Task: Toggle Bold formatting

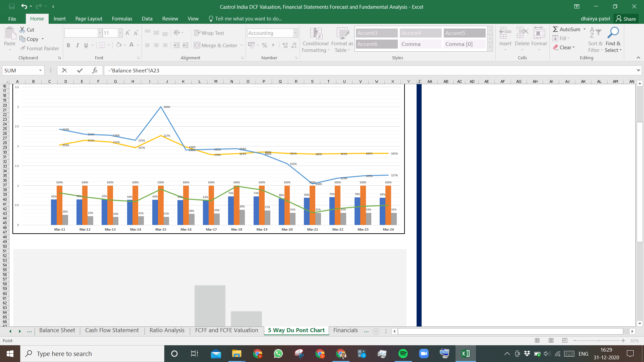Action: click(x=68, y=45)
